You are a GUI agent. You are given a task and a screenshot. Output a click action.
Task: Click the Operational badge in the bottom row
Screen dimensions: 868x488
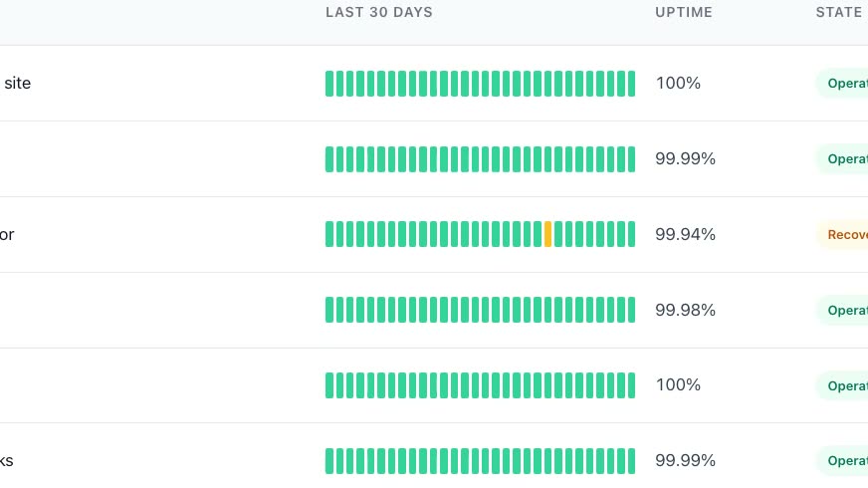[842, 460]
